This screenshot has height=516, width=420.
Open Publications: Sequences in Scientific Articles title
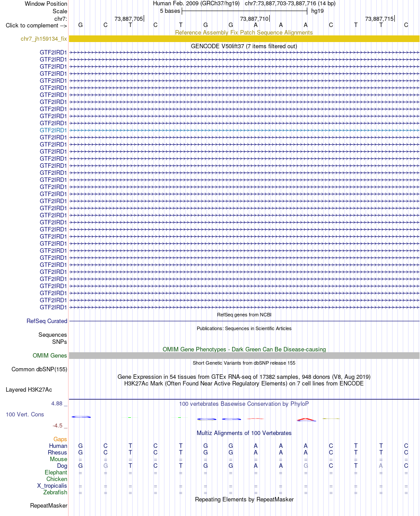pyautogui.click(x=244, y=328)
